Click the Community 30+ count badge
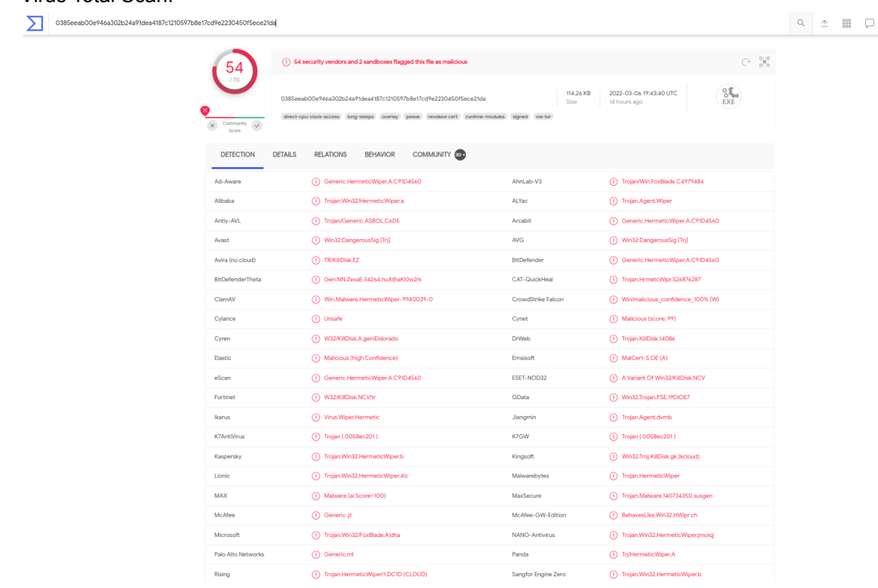Screen dimensions: 878x588 (x=460, y=155)
